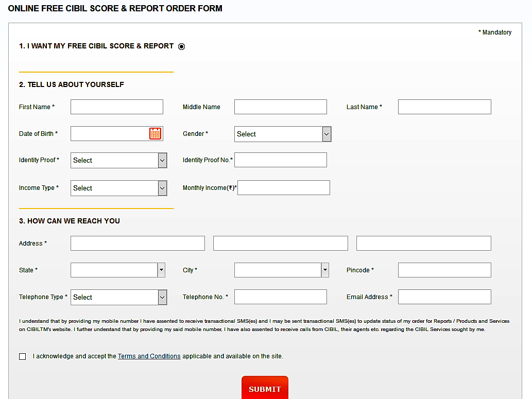Viewport: 532px width, 399px height.
Task: Tick the Terms and Conditions acknowledgement checkbox
Action: [22, 357]
